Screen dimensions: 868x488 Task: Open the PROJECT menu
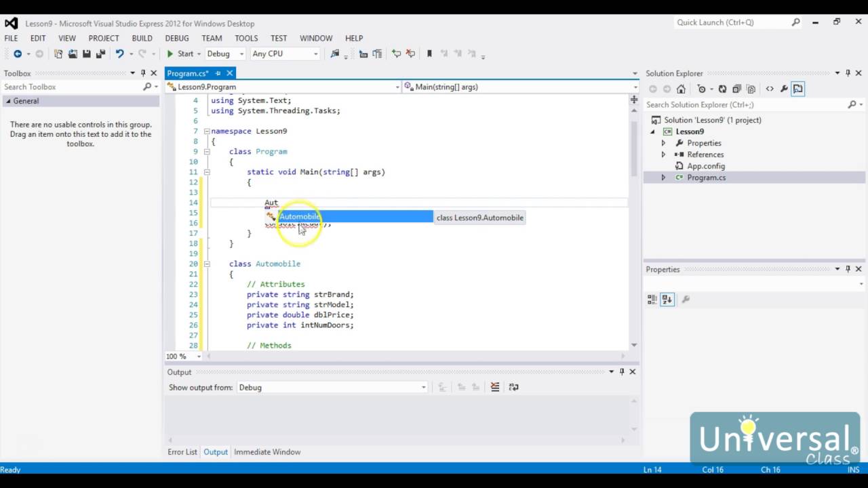click(x=104, y=38)
